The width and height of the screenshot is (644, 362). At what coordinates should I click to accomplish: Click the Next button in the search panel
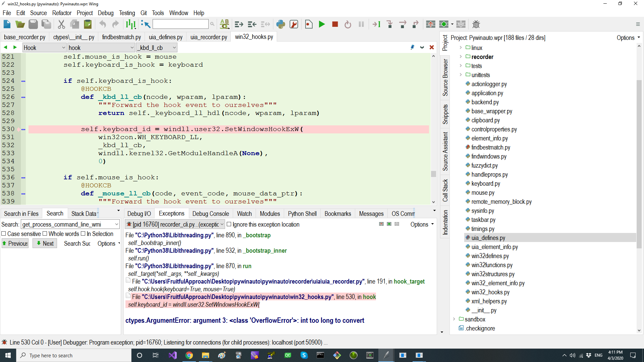[x=45, y=243]
